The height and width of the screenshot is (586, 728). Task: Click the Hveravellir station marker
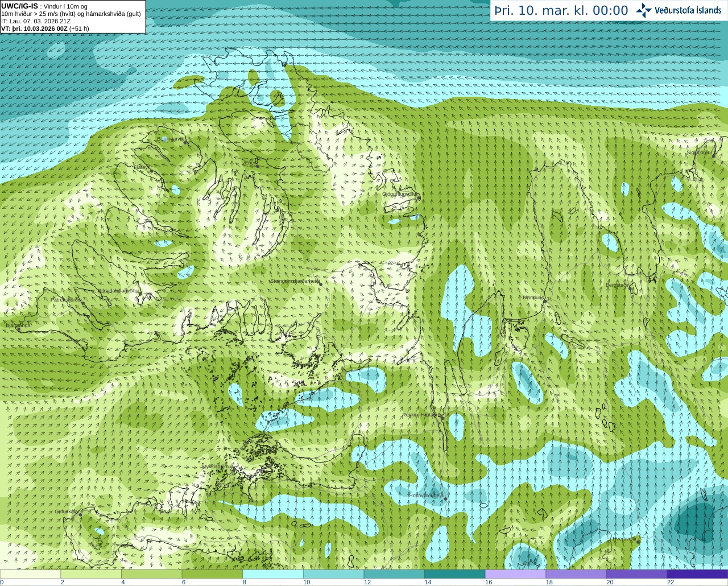[638, 542]
